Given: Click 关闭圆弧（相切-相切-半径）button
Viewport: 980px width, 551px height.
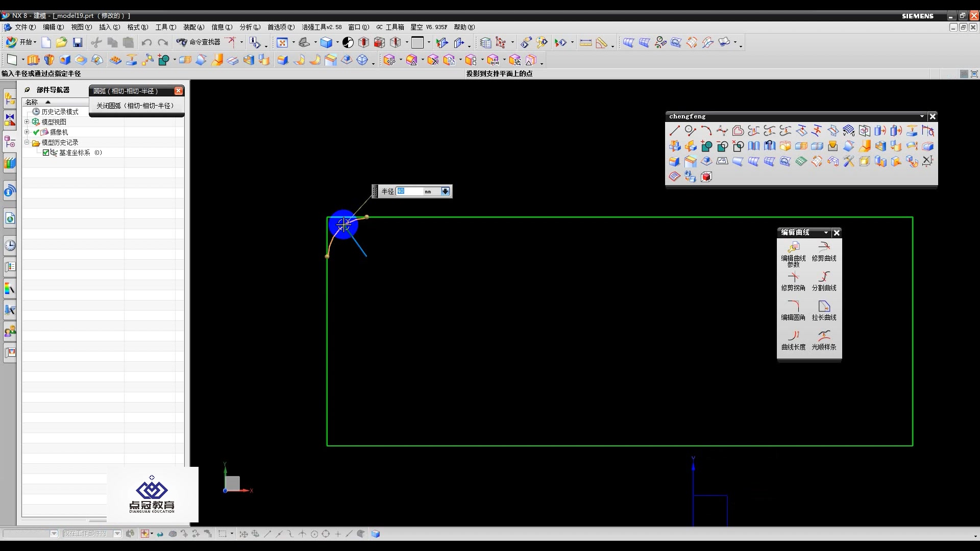Looking at the screenshot, I should point(135,106).
